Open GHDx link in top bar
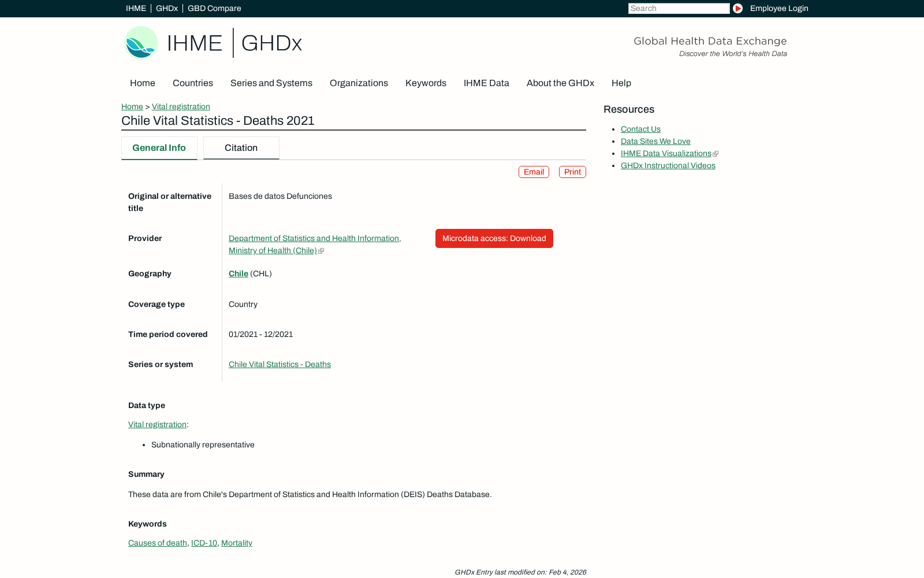This screenshot has height=578, width=924. (167, 8)
